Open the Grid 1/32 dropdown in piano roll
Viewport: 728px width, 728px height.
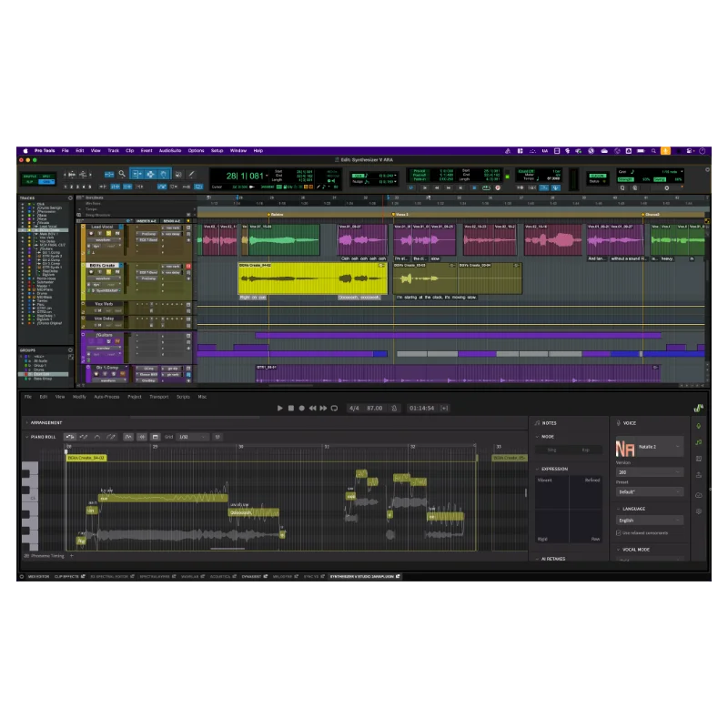tap(193, 437)
